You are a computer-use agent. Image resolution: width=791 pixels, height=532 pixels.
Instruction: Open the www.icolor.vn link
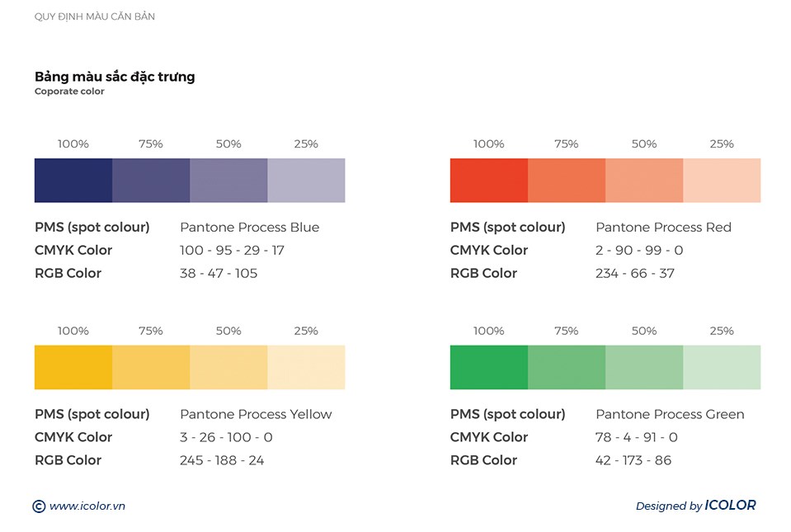87,506
